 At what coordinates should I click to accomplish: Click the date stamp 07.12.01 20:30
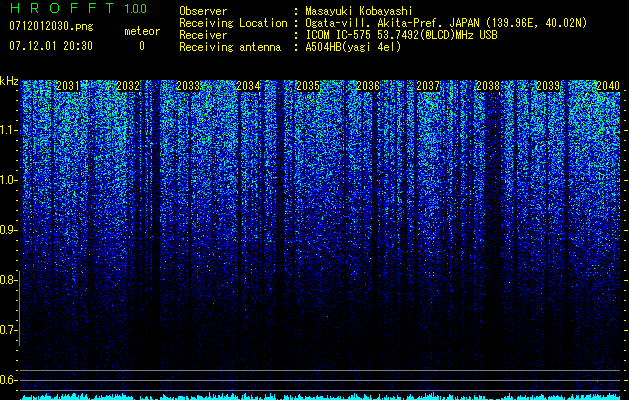click(51, 46)
